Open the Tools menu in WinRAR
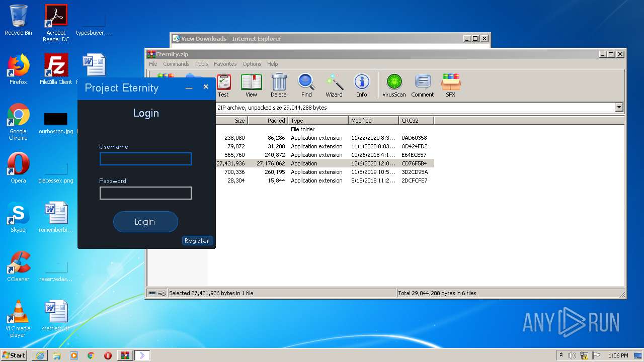Viewport: 644px width, 362px height. [x=202, y=64]
